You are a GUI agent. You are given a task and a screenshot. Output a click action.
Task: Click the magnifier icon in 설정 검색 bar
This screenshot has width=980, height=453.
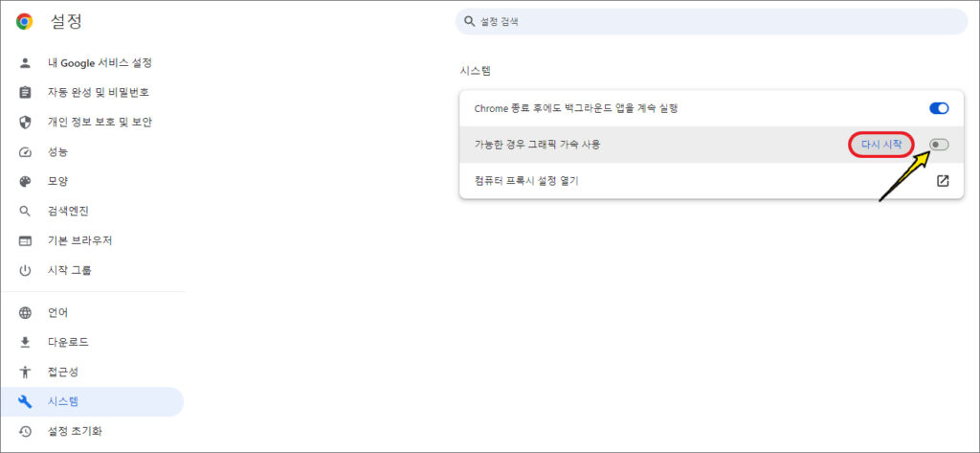coord(469,22)
